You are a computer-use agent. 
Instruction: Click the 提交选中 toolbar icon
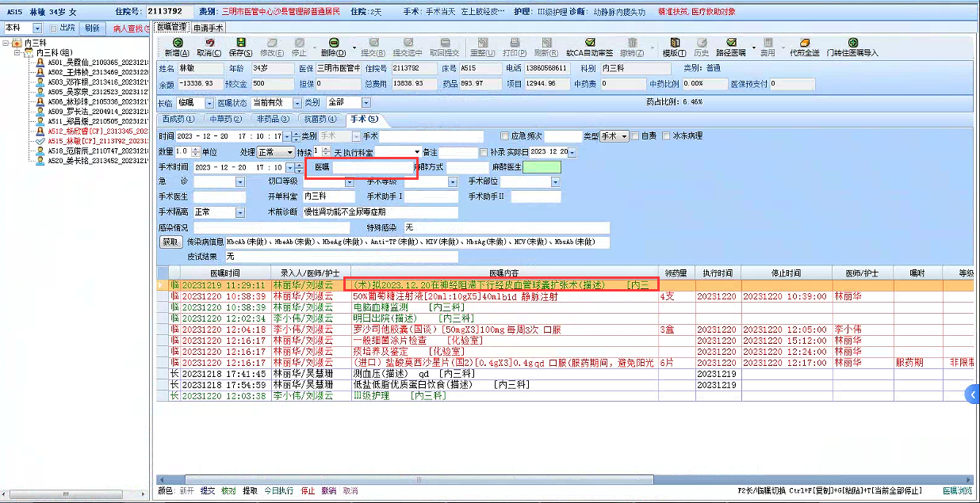click(x=407, y=43)
